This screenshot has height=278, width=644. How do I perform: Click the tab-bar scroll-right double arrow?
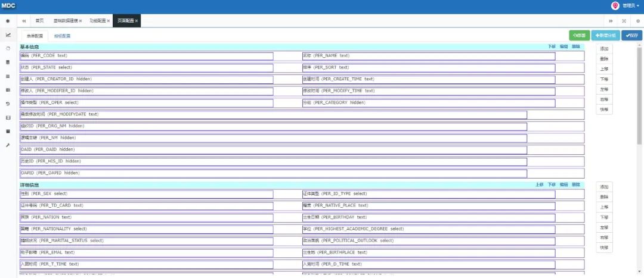611,21
